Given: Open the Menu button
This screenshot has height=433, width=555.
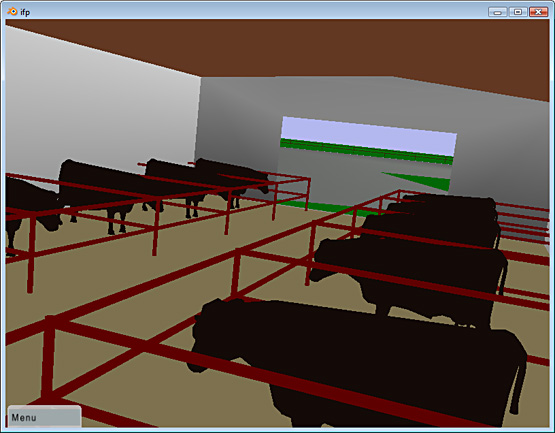Looking at the screenshot, I should (x=45, y=417).
